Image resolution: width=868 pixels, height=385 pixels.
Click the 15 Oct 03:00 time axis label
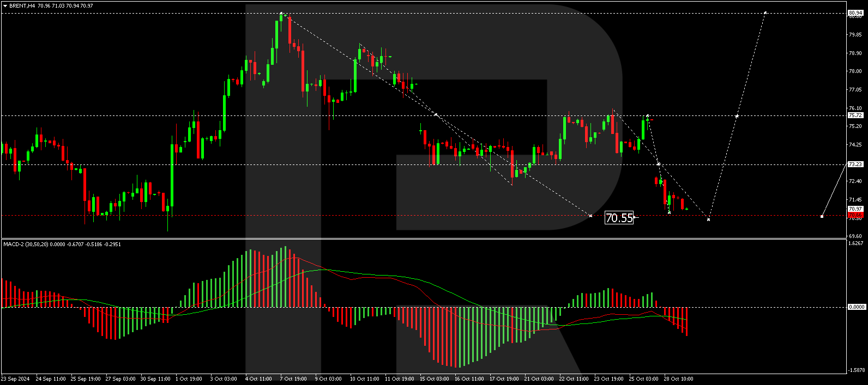434,379
